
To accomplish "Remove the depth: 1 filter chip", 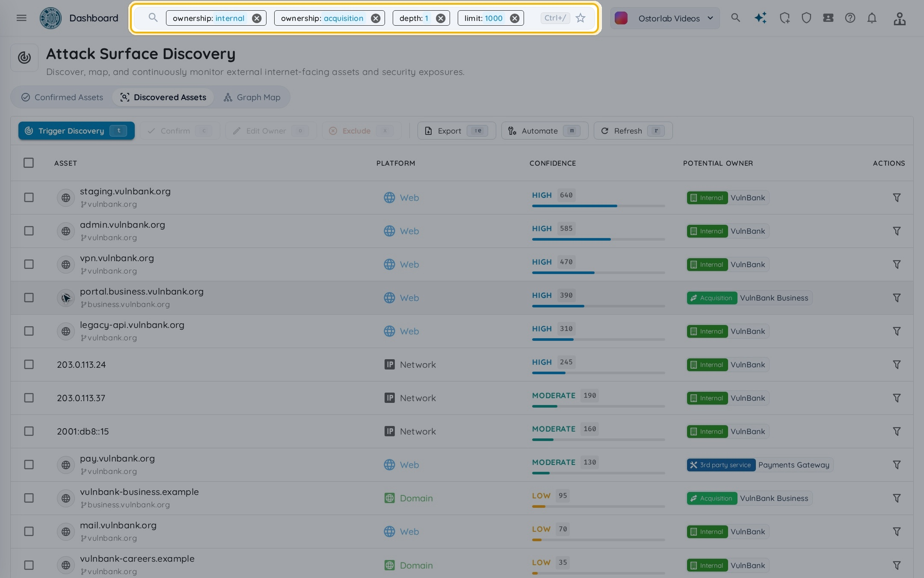I will coord(441,18).
